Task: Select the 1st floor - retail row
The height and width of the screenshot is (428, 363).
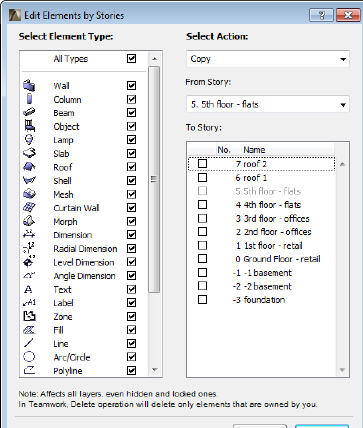Action: click(261, 246)
